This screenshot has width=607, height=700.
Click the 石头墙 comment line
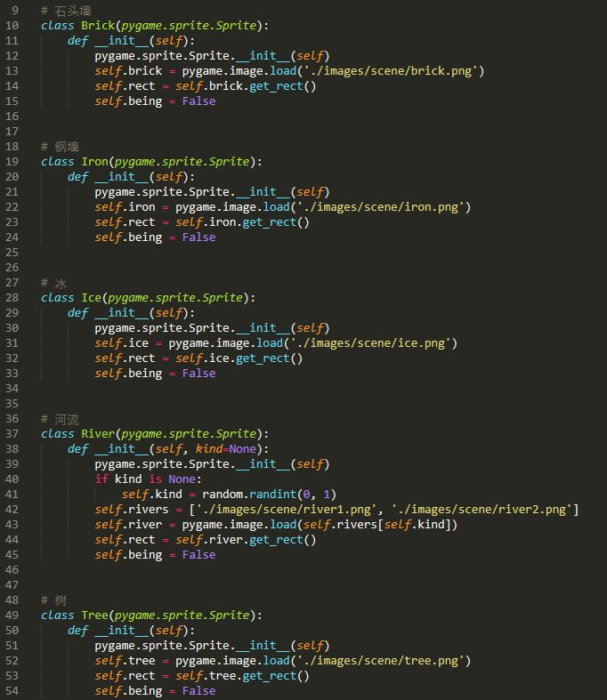point(66,11)
